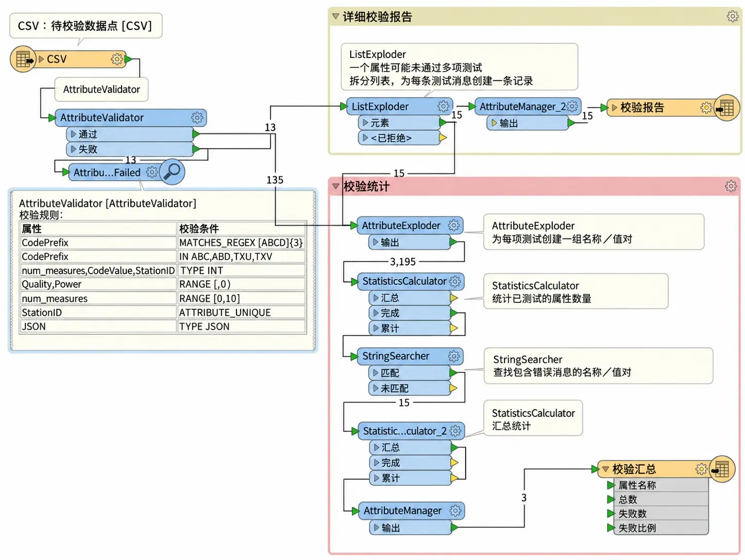Expand StringSearcher 匹配 port
This screenshot has width=745, height=560.
coord(375,372)
